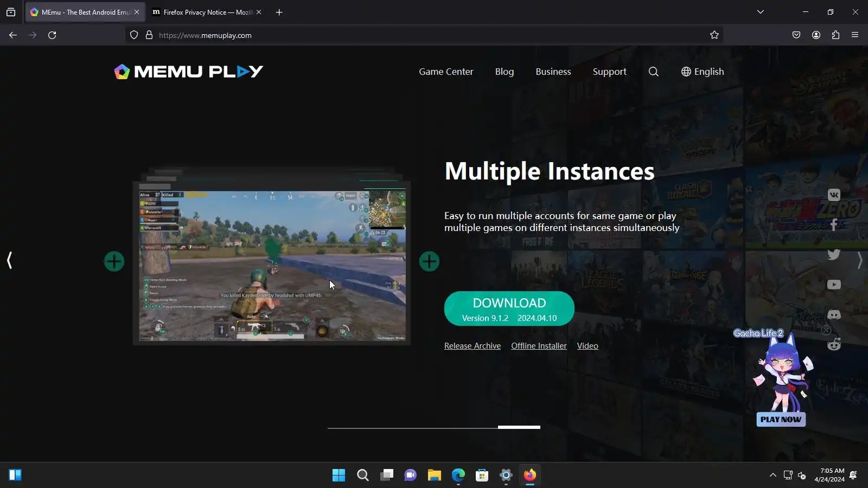Open the Business menu item
868x488 pixels.
pos(553,72)
